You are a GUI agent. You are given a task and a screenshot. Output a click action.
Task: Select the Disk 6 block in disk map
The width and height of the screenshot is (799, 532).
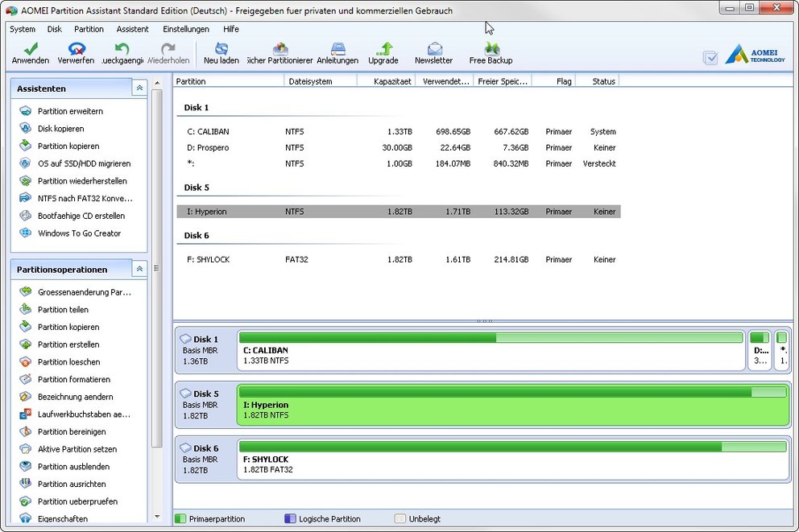tap(205, 460)
